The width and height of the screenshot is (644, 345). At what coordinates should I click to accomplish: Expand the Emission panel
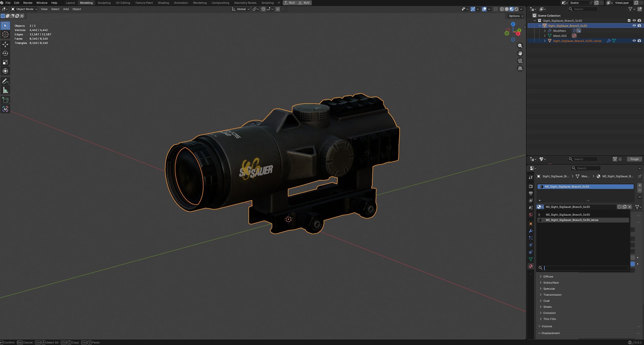coord(549,313)
